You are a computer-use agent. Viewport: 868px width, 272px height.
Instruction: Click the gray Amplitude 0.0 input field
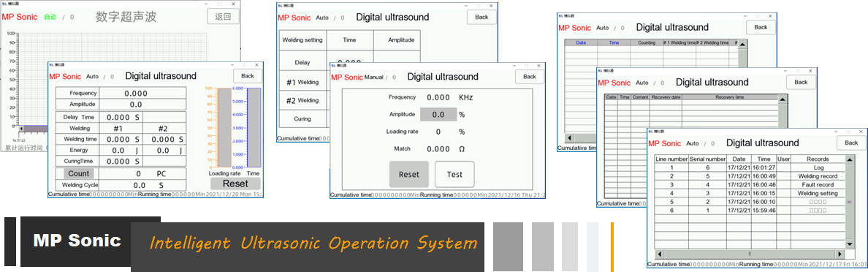point(438,115)
